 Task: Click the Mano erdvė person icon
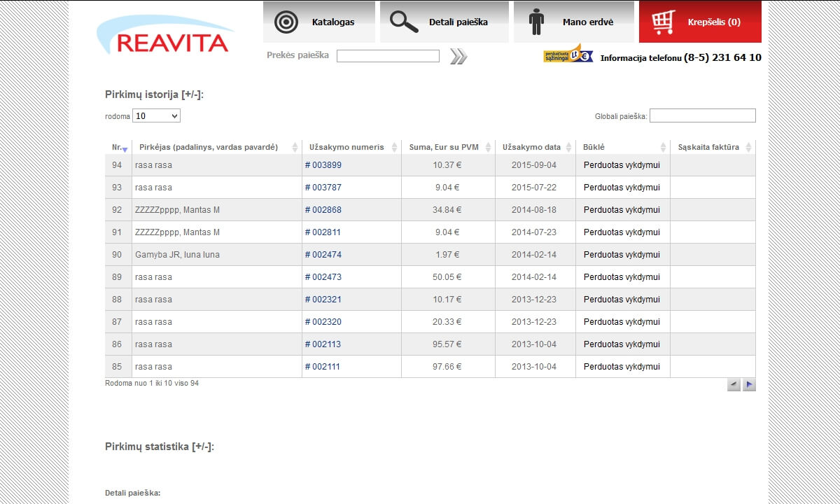click(x=537, y=22)
